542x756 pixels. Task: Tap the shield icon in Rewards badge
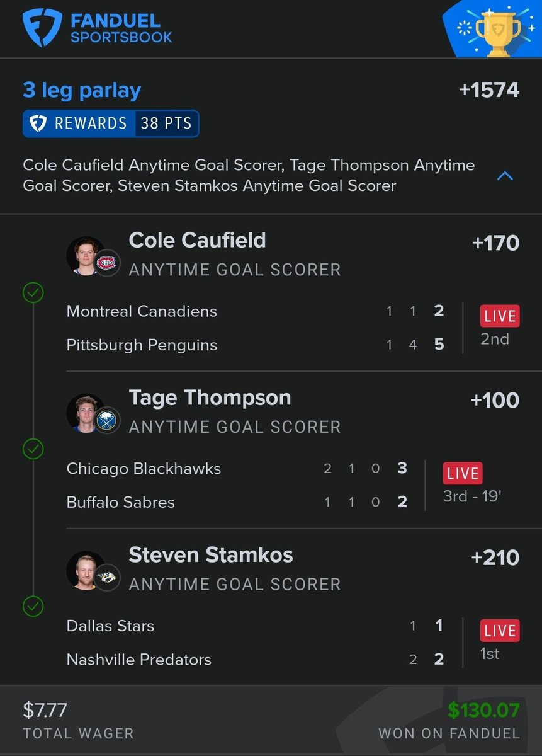[38, 123]
